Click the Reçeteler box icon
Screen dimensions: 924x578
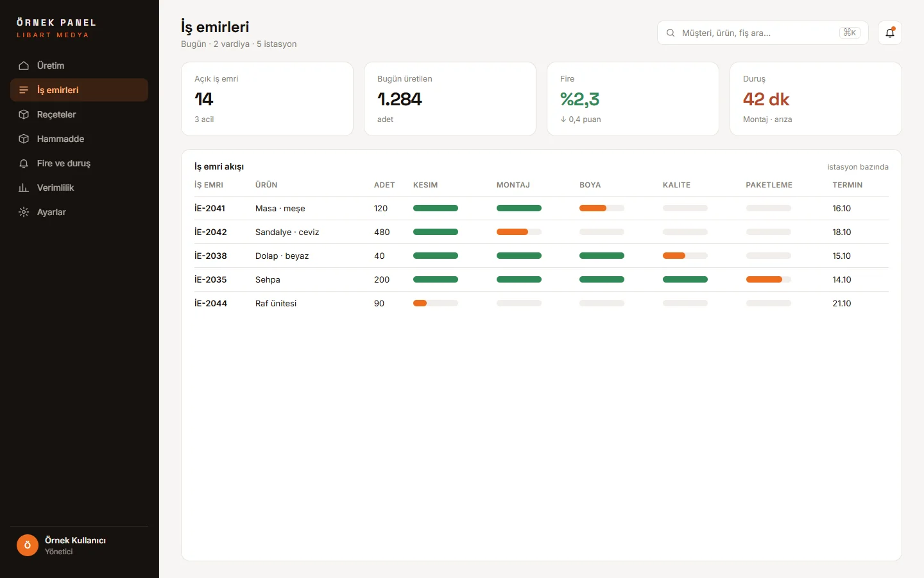[24, 114]
